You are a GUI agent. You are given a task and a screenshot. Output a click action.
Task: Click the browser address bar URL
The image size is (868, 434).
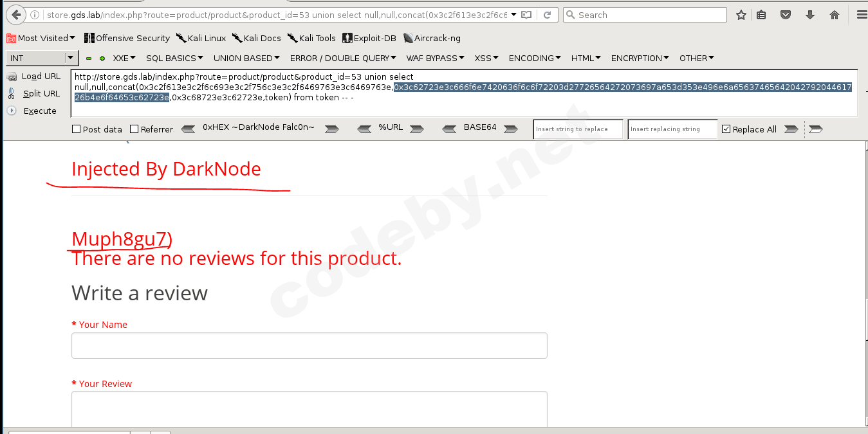coord(277,15)
